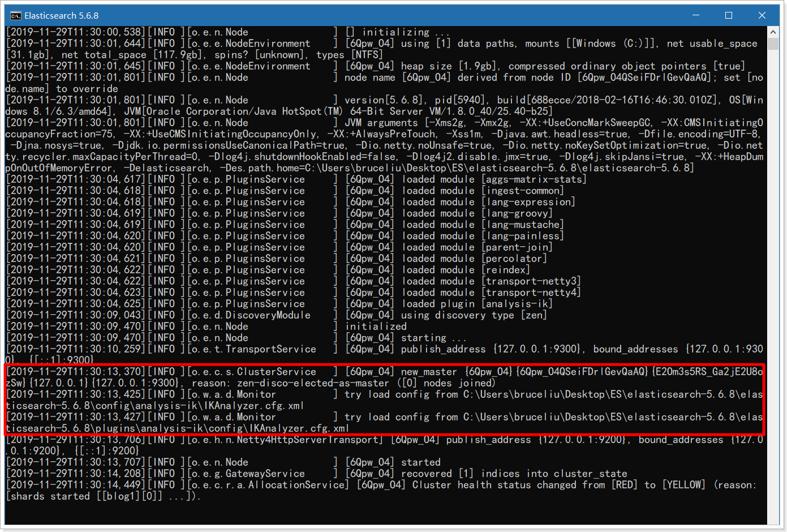Click 'loaded module [aggs-matrix-stats]' line
This screenshot has width=787, height=532.
tap(494, 179)
